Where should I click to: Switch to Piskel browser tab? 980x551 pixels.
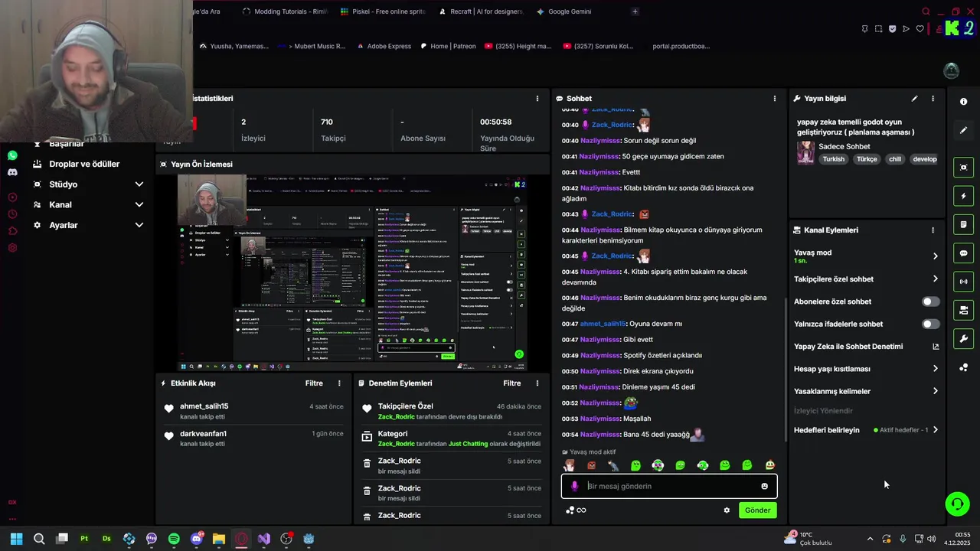pos(383,11)
